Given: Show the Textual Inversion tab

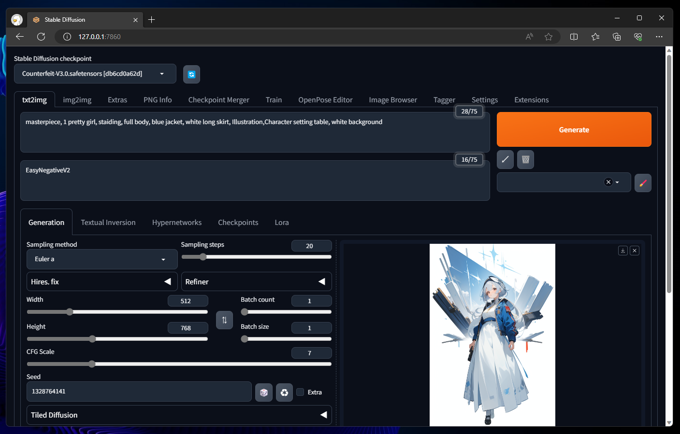Looking at the screenshot, I should [108, 222].
